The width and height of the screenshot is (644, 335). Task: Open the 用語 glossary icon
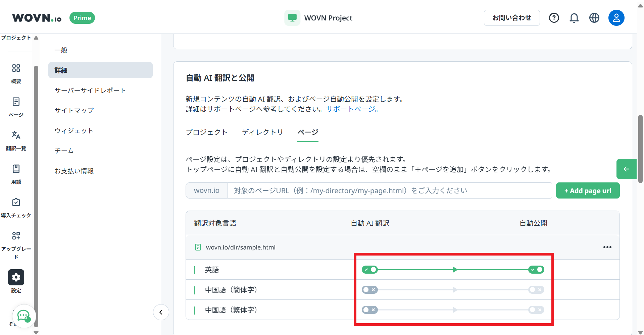(16, 169)
